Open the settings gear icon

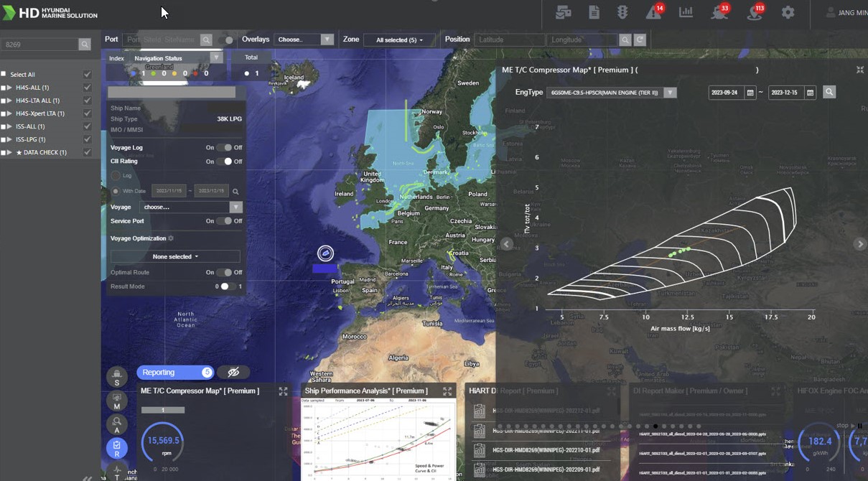click(x=788, y=12)
